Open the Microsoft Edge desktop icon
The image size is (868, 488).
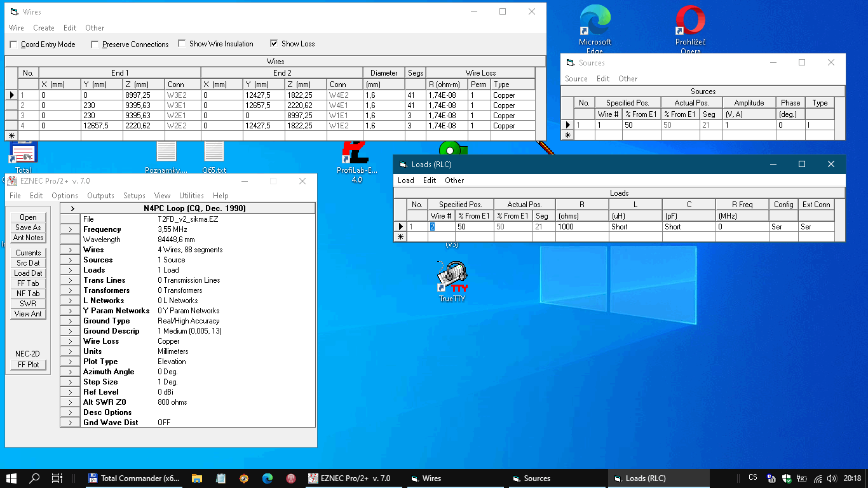595,23
